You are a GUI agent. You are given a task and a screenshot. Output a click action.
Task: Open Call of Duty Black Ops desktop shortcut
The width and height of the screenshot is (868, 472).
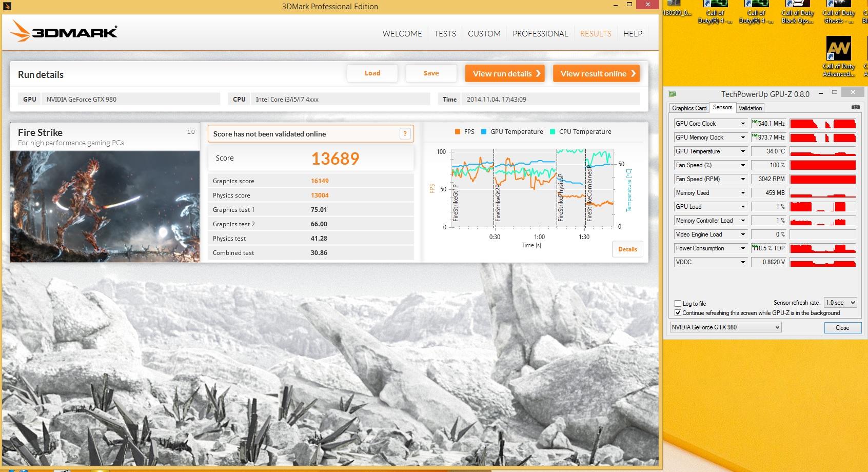tap(797, 12)
